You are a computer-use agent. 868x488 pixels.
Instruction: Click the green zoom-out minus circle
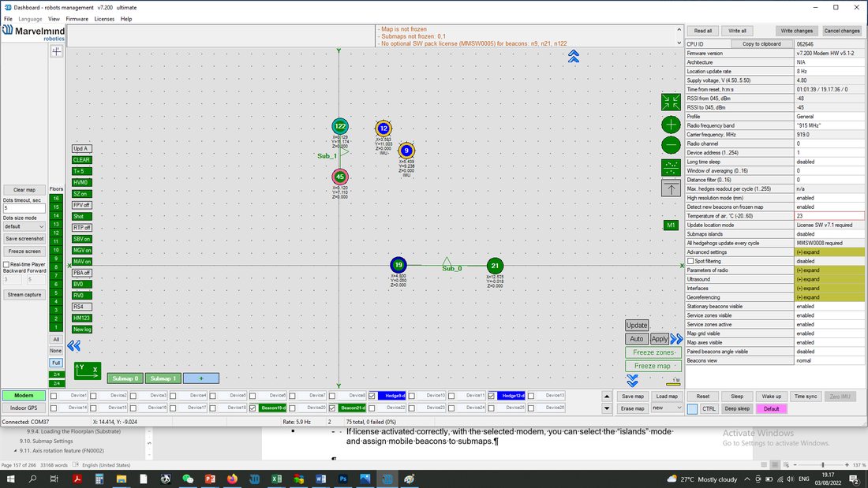point(671,145)
